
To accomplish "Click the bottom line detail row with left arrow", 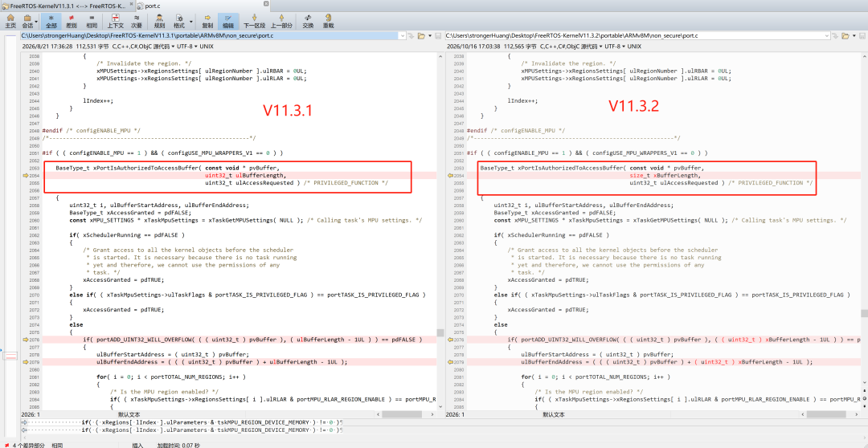I will click(x=181, y=430).
